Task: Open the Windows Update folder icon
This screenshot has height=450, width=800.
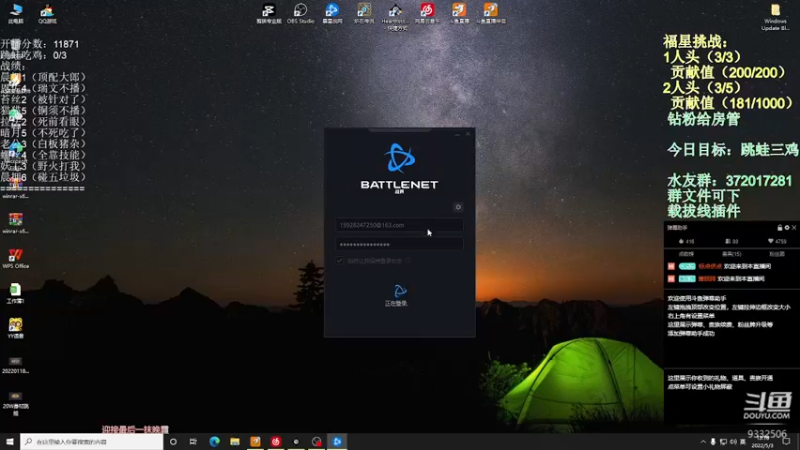Action: click(x=775, y=16)
